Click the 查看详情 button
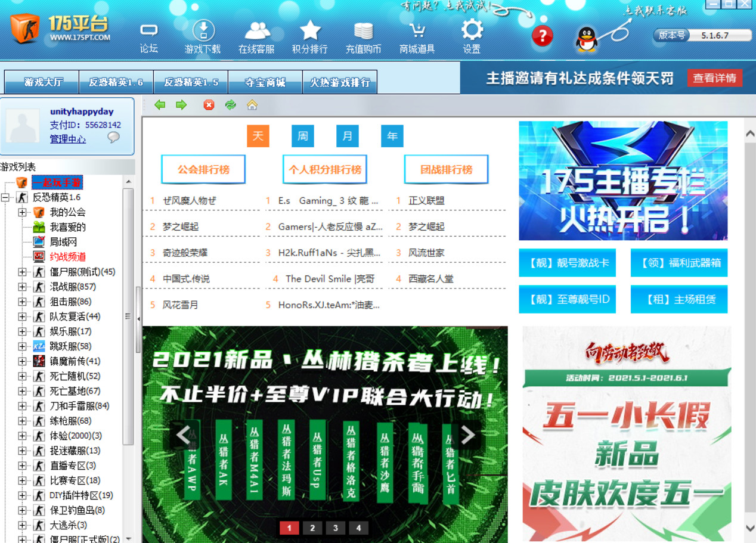 click(715, 77)
